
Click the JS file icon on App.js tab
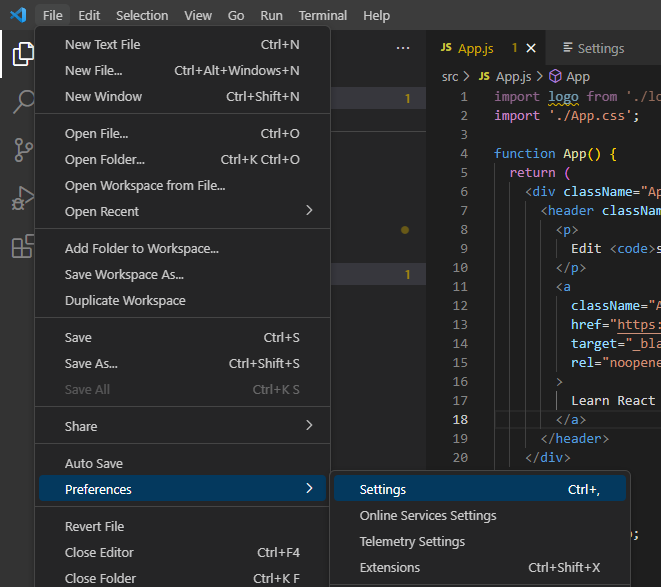(x=446, y=48)
